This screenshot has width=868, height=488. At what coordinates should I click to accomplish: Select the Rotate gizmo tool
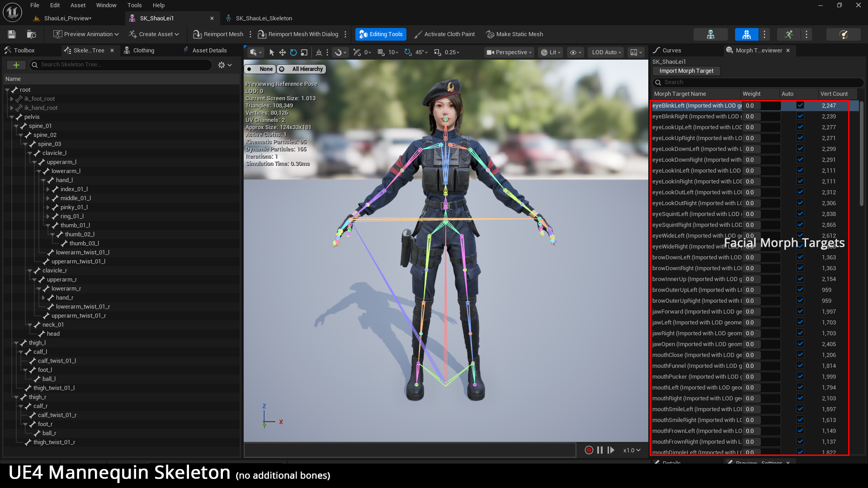coord(293,52)
